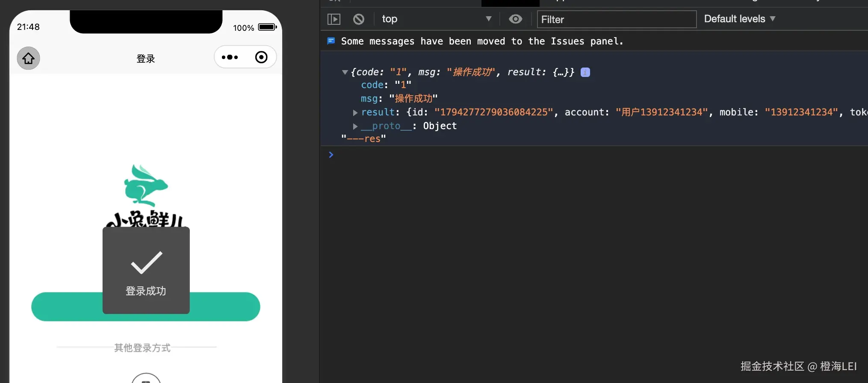
Task: Click the console prompt arrow
Action: point(331,155)
